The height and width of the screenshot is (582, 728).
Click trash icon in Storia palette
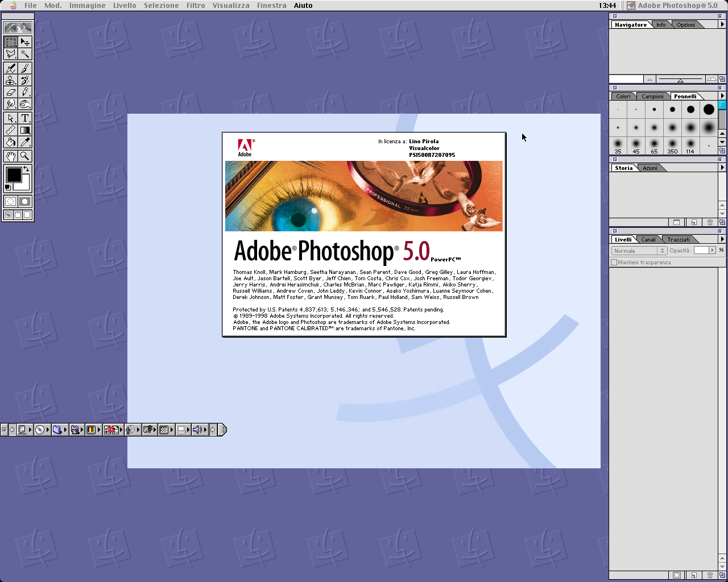click(710, 222)
